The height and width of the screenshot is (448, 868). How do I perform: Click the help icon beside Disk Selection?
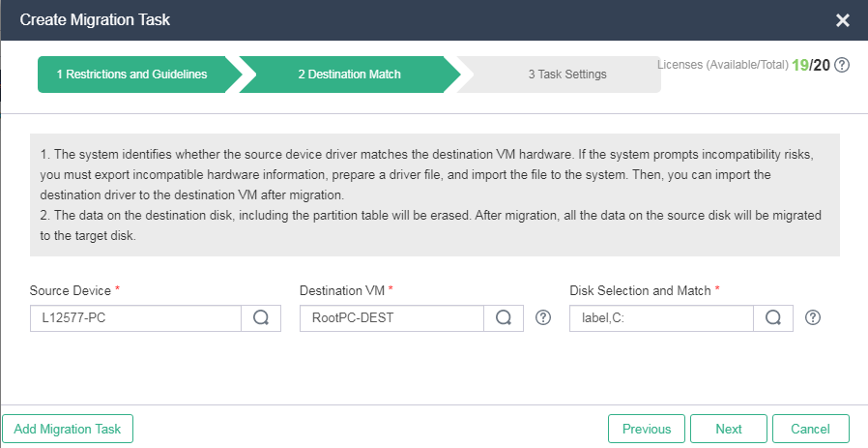tap(813, 318)
